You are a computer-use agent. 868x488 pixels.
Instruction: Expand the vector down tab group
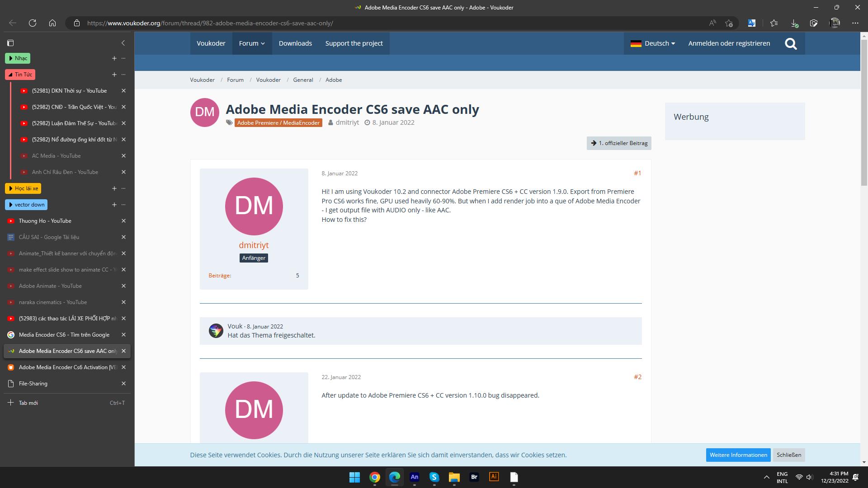(x=26, y=205)
